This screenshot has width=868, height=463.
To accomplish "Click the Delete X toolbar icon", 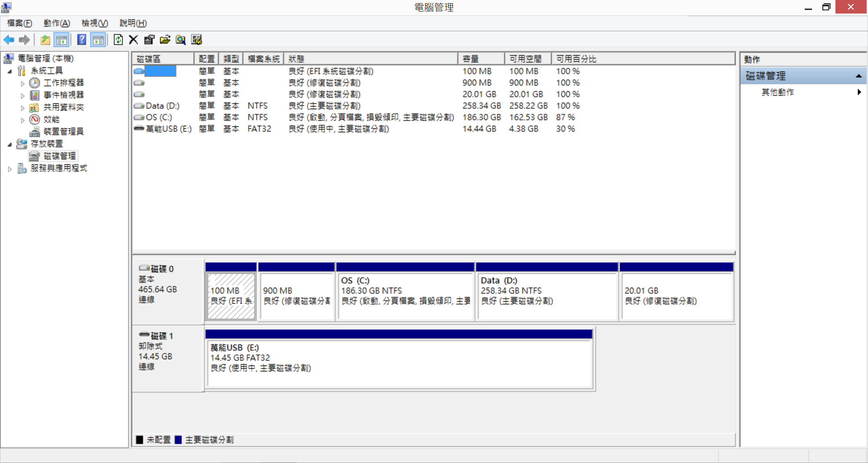I will pyautogui.click(x=133, y=40).
